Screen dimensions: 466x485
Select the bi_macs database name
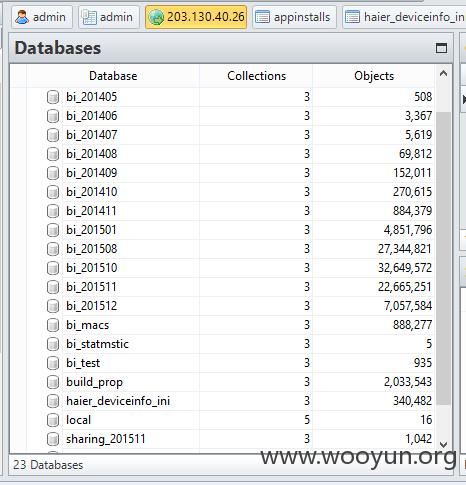pos(88,325)
